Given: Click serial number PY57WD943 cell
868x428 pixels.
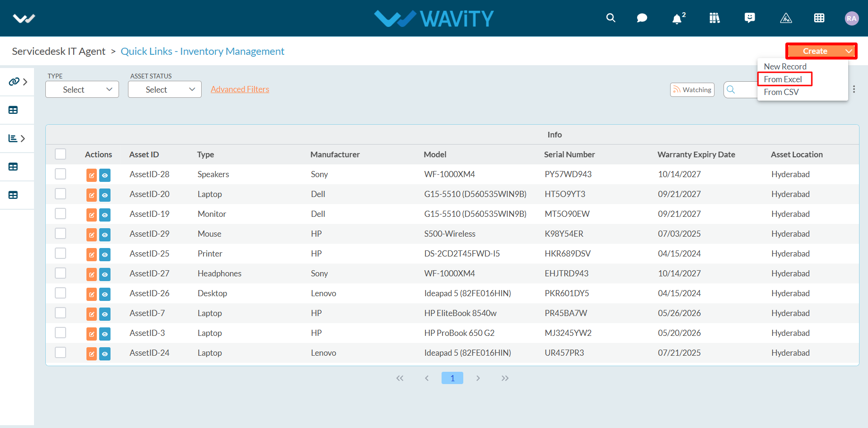Looking at the screenshot, I should coord(568,174).
